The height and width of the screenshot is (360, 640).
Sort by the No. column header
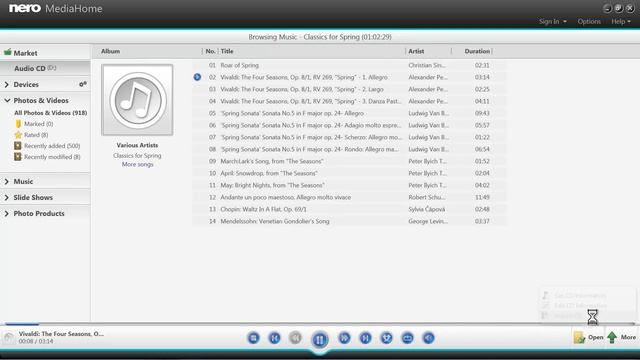coord(210,51)
